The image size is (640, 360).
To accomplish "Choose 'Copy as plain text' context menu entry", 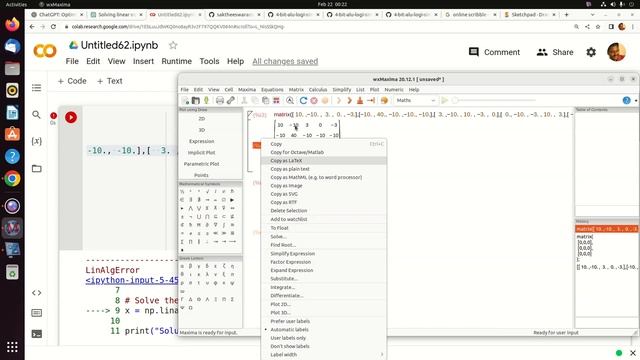I will [x=324, y=169].
